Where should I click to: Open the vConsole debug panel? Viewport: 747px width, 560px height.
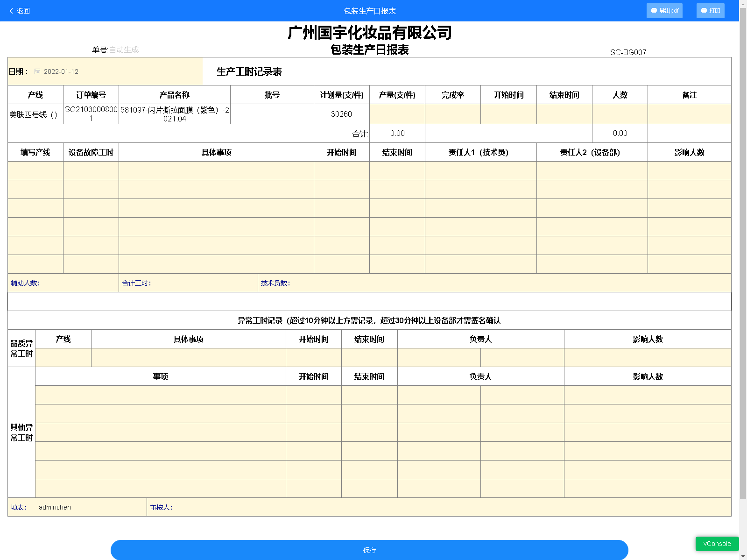tap(717, 544)
